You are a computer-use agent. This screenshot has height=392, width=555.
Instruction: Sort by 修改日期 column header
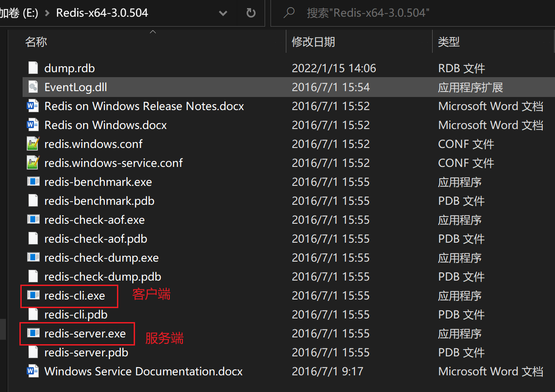tap(313, 42)
